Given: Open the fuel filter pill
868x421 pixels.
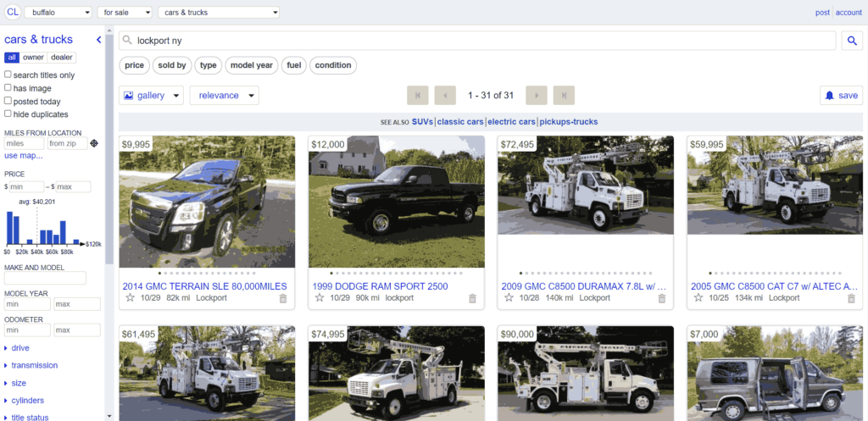Looking at the screenshot, I should pos(294,65).
